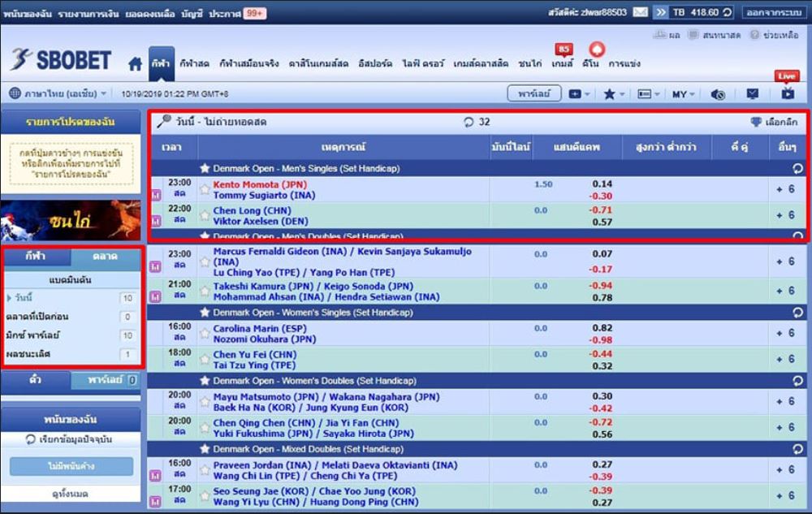Expand +6 markets for Seo Seung Jae match
Image resolution: width=812 pixels, height=514 pixels.
pos(785,496)
